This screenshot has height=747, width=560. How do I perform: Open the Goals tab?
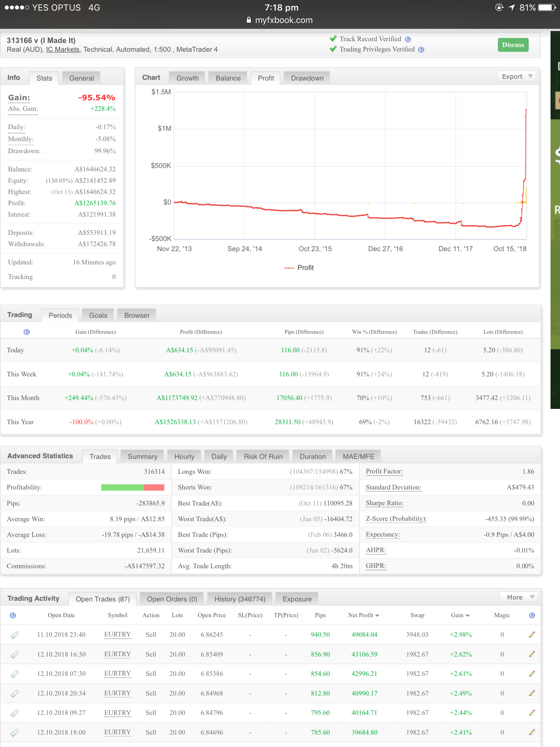click(98, 316)
